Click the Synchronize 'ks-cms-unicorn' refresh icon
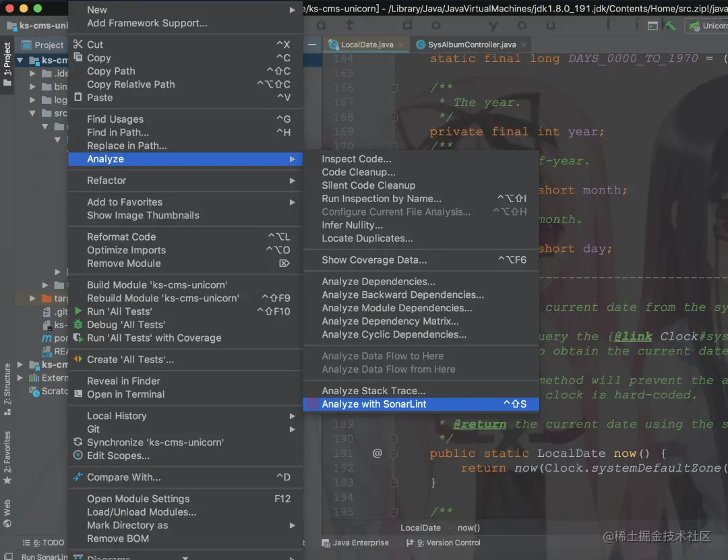 (x=78, y=441)
